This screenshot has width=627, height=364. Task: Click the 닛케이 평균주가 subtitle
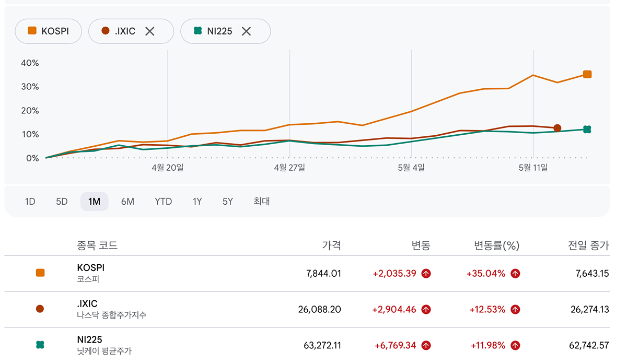coord(104,351)
